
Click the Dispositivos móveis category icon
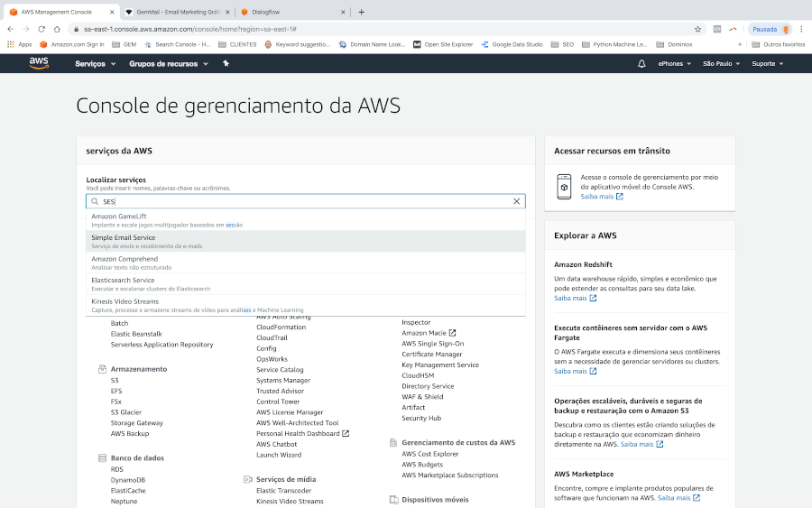[x=393, y=500]
